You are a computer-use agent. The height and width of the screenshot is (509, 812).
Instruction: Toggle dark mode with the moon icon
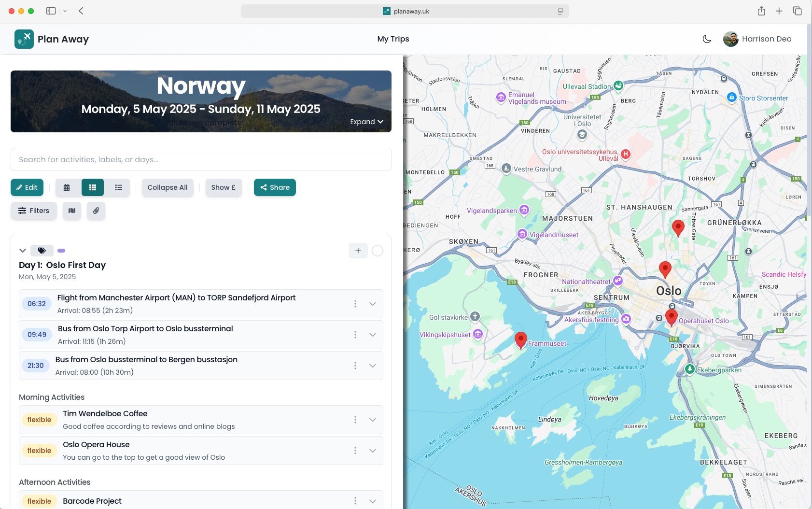click(707, 39)
